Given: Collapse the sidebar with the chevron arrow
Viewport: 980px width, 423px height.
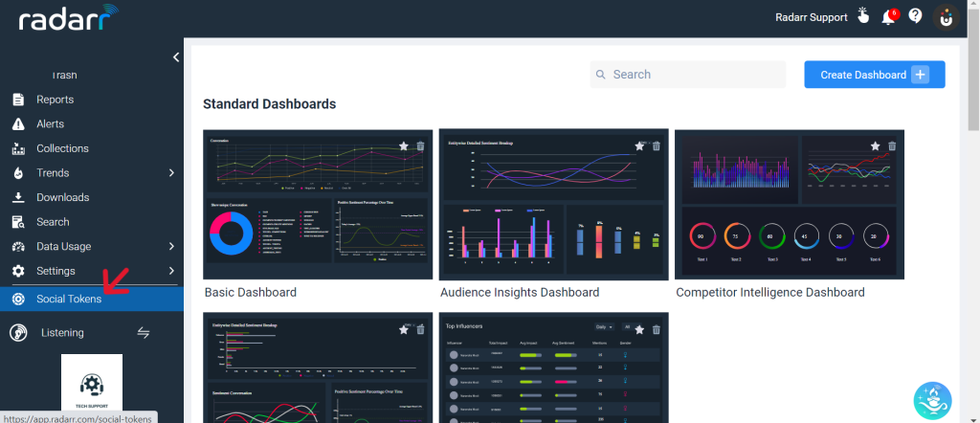Looking at the screenshot, I should pos(176,56).
